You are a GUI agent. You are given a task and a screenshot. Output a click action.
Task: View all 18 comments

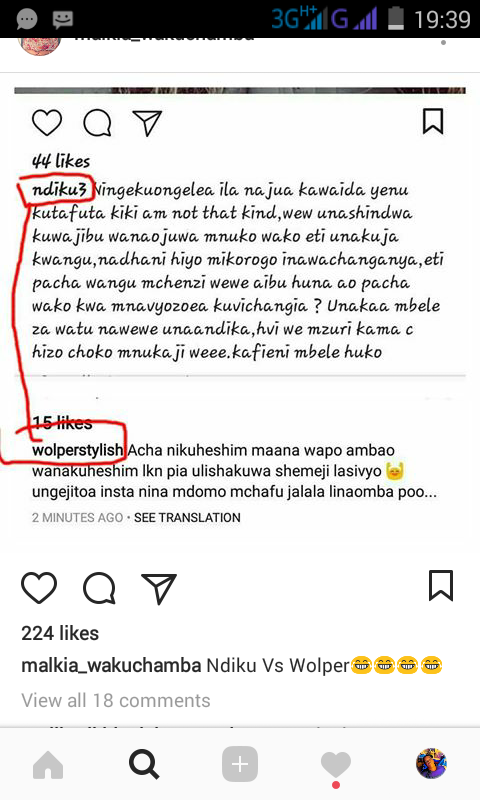[x=116, y=701]
